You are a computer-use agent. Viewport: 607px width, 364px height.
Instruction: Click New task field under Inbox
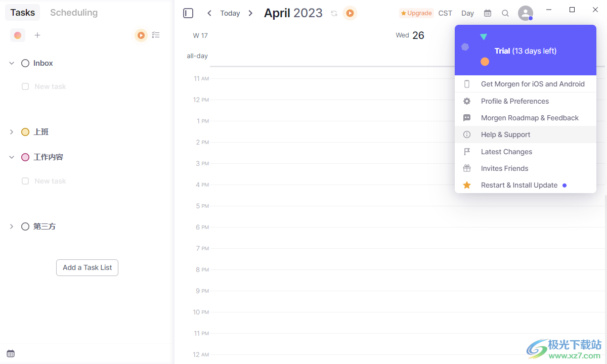pos(50,86)
